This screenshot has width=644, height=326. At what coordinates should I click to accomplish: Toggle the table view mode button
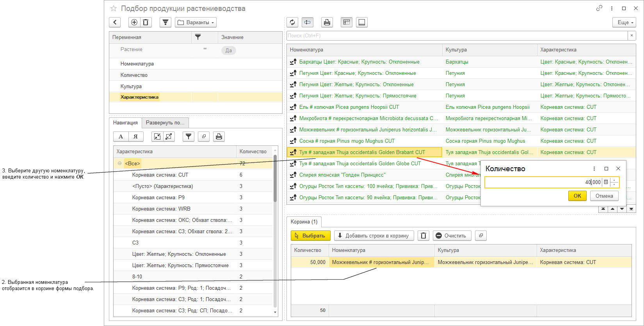point(346,22)
